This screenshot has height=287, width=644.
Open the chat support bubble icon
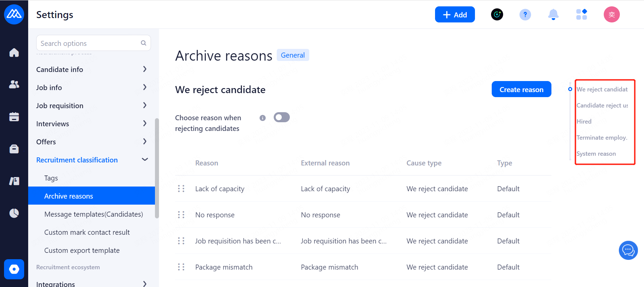point(628,250)
